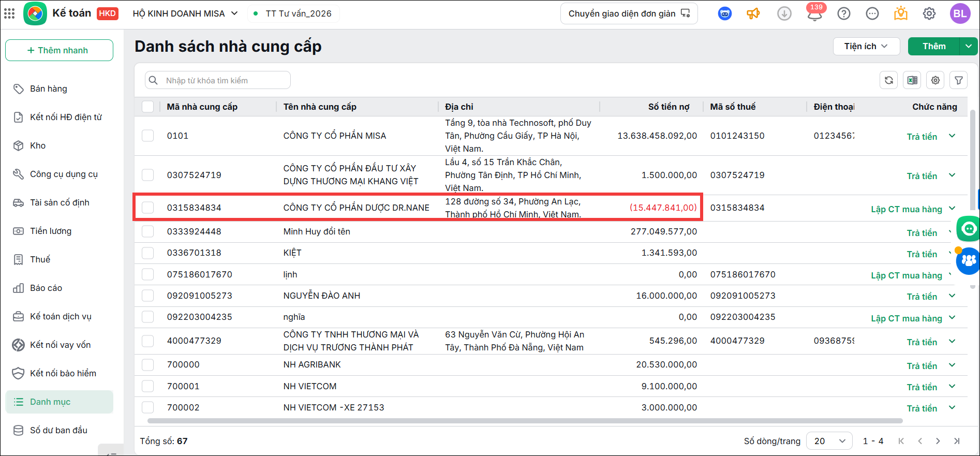Open Kết nối HĐ điện tử menu

(x=59, y=117)
